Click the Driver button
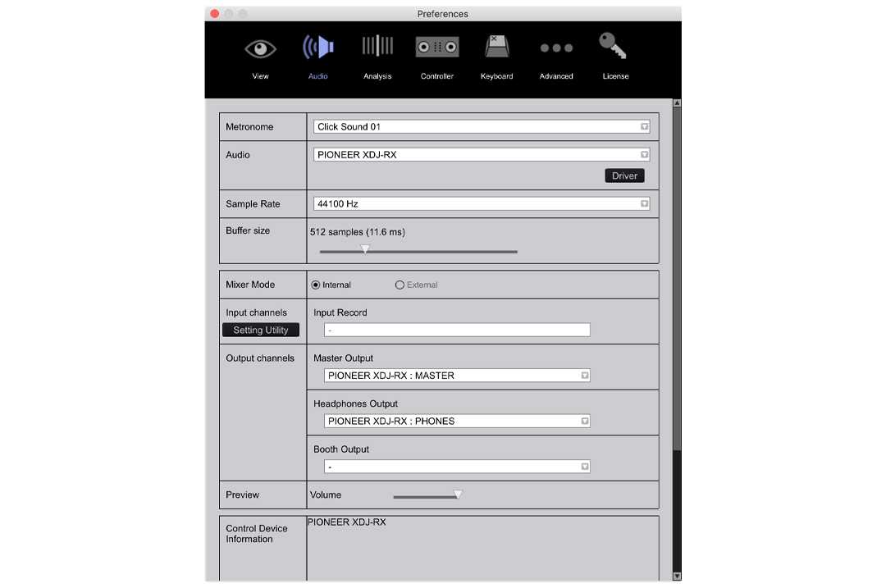 coord(624,175)
